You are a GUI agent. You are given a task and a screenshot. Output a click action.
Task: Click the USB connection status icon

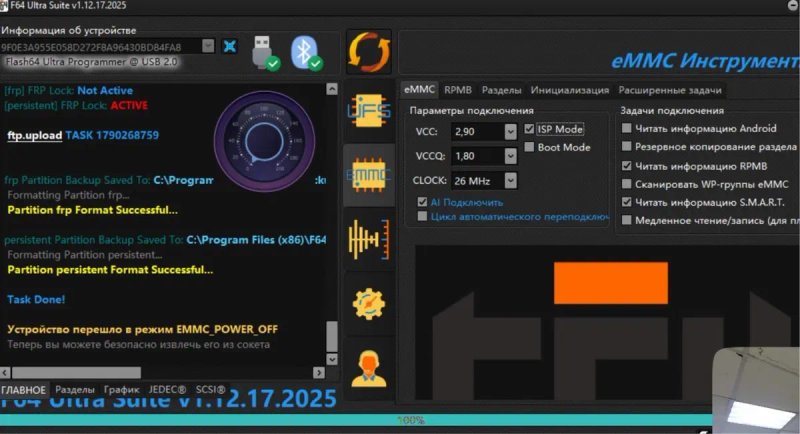pos(265,52)
